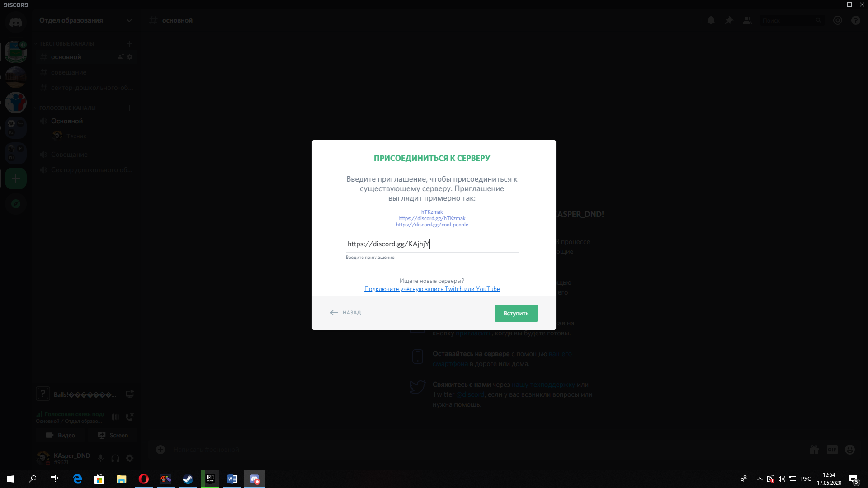868x488 pixels.
Task: Open notification bell icon
Action: (711, 20)
